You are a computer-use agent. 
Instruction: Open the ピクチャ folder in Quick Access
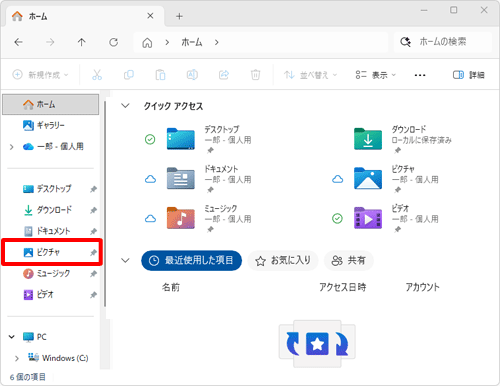pyautogui.click(x=368, y=178)
